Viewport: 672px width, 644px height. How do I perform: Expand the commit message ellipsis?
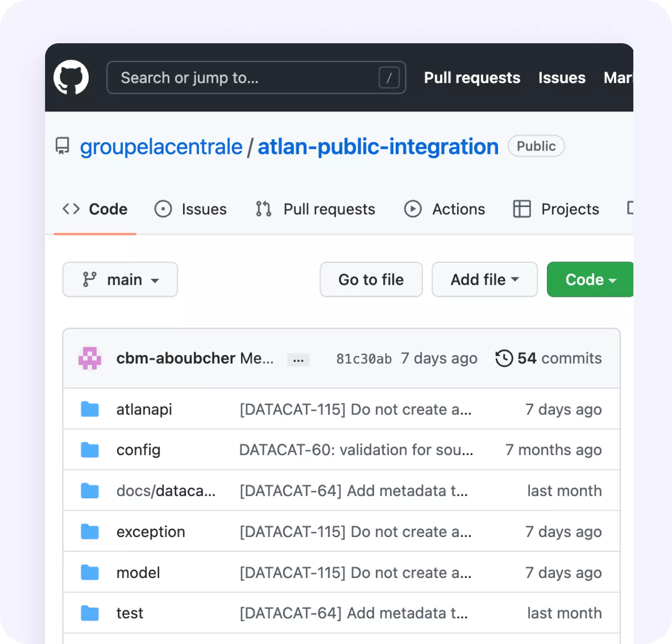(298, 360)
